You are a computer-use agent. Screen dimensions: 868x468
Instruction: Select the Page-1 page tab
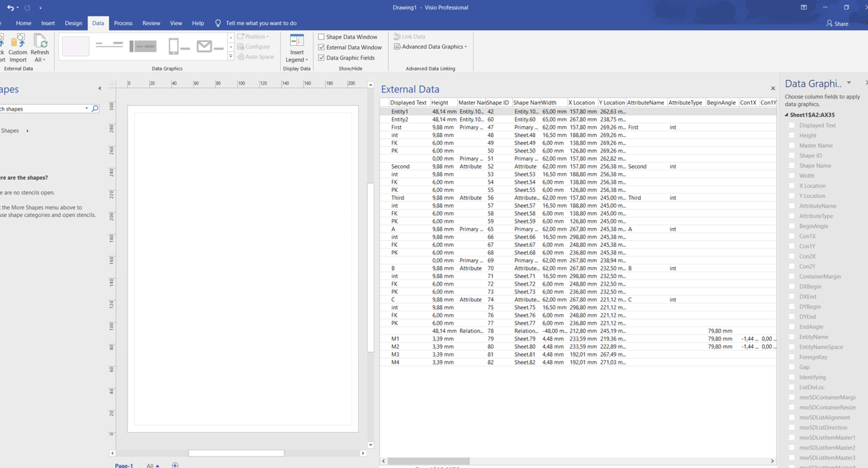(123, 465)
